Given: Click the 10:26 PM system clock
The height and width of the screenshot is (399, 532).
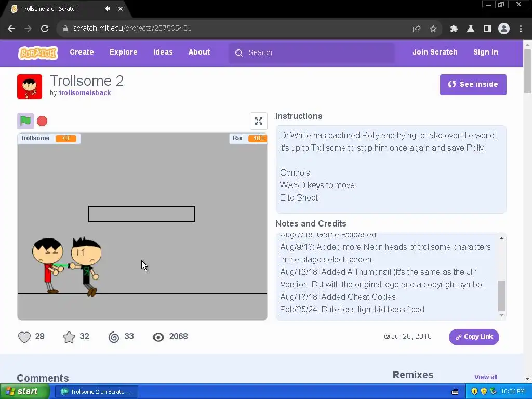Looking at the screenshot, I should [x=513, y=392].
